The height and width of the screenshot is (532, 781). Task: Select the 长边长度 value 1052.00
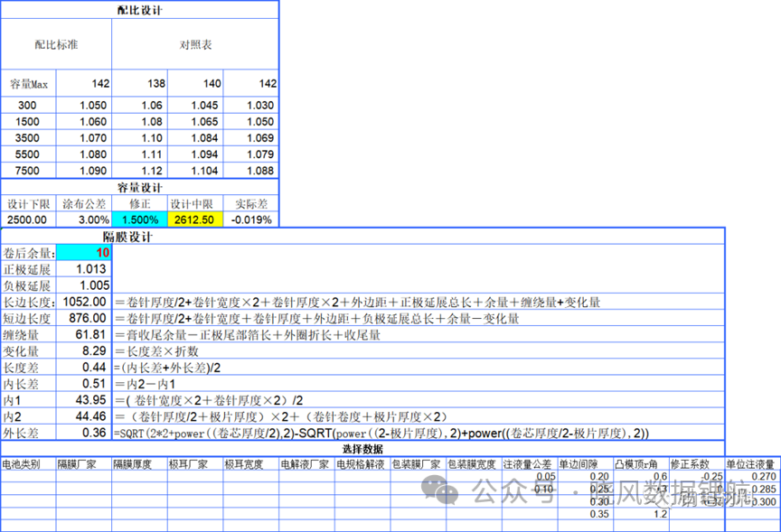[84, 302]
